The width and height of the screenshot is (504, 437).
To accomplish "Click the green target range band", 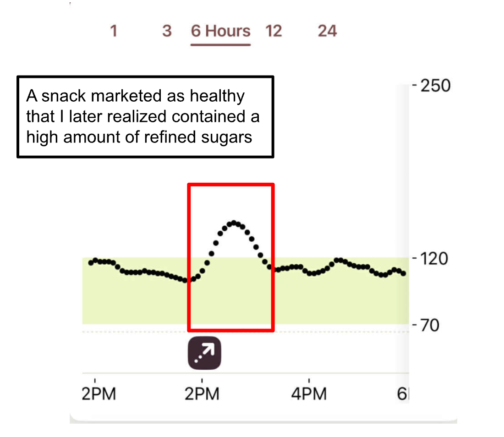I will coord(133,302).
